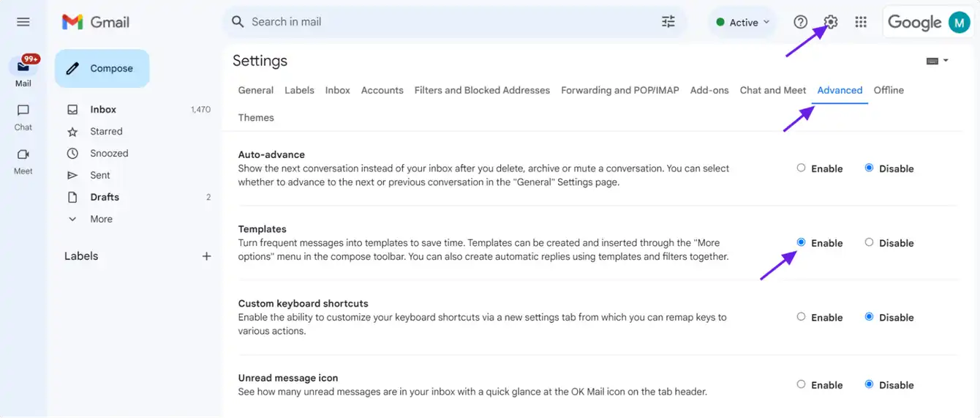Open the Active status dropdown
The height and width of the screenshot is (418, 980).
click(x=743, y=22)
